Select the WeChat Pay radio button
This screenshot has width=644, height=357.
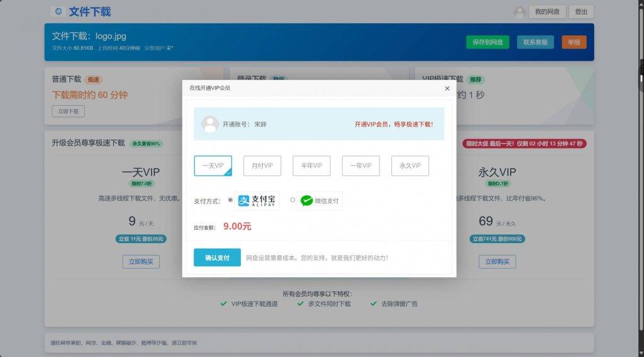pyautogui.click(x=292, y=200)
